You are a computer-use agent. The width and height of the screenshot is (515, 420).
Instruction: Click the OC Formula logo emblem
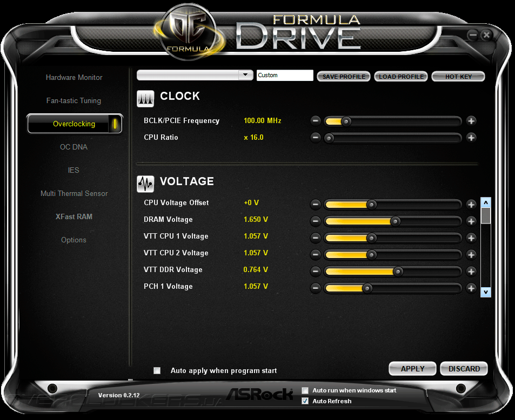[x=189, y=32]
